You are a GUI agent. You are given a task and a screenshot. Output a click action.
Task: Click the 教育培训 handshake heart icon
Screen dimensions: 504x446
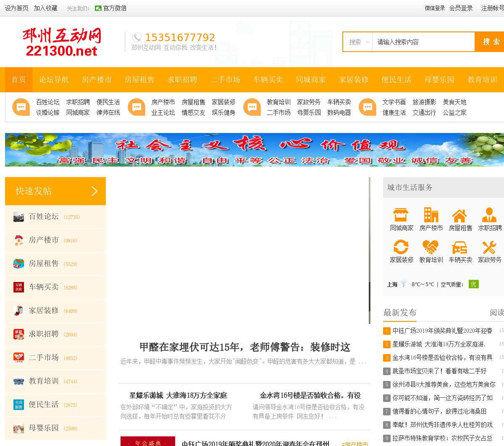coord(431,247)
